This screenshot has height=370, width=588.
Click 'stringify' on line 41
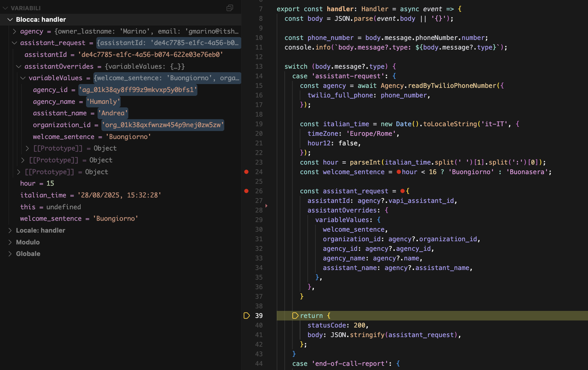(367, 335)
